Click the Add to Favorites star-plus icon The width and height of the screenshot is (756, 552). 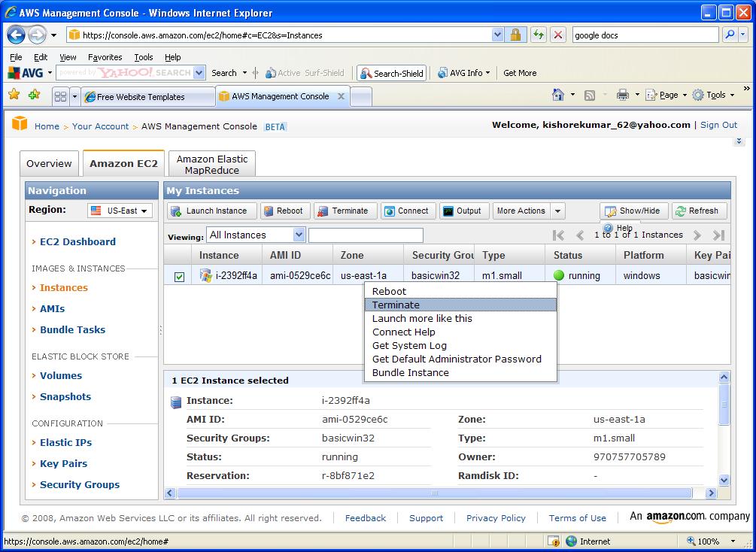click(35, 94)
